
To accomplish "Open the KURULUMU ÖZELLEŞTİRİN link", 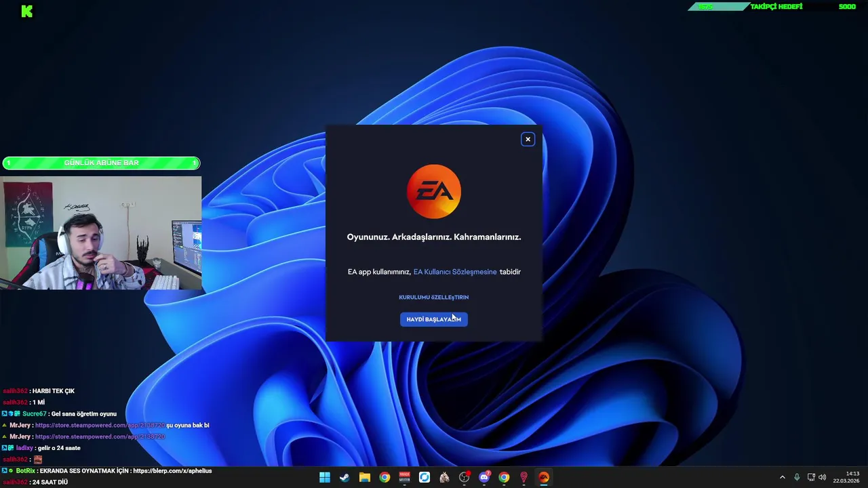I will tap(433, 297).
